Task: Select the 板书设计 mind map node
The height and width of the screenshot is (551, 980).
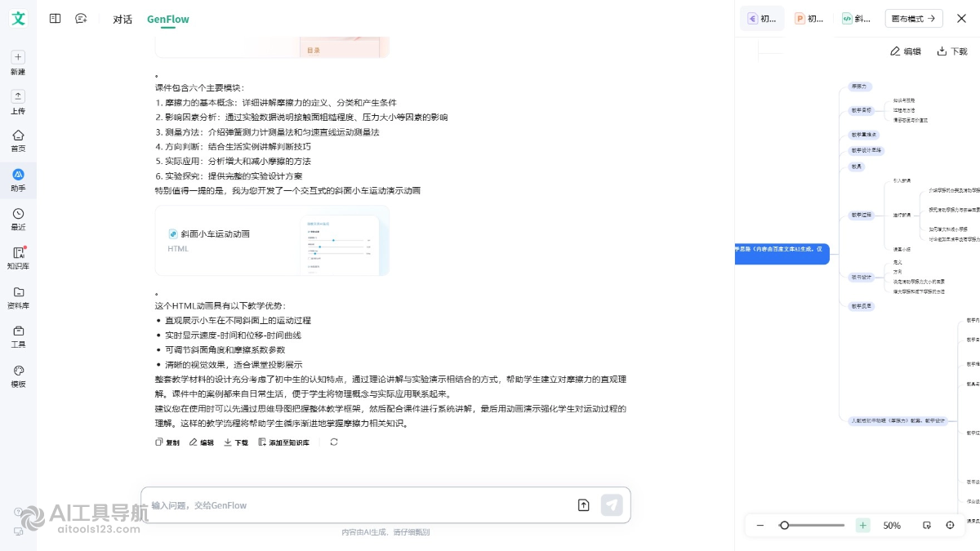Action: tap(862, 277)
